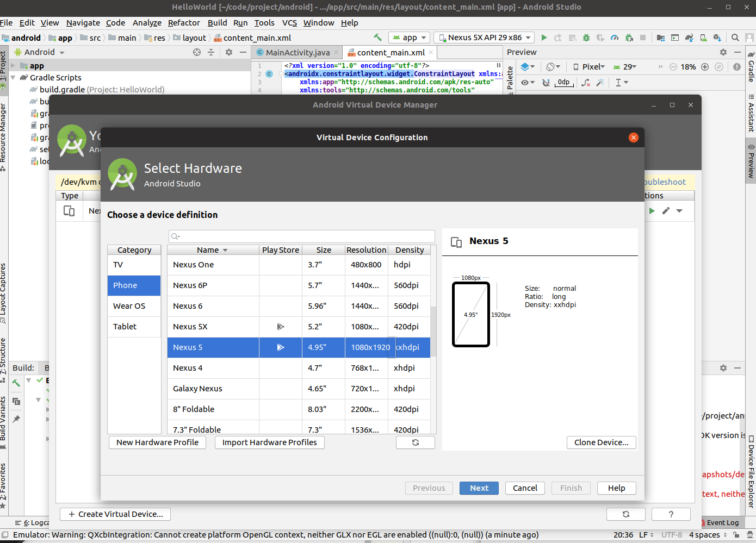Pin the Build panel tab
Viewport: 756px width, 543px height.
16,419
